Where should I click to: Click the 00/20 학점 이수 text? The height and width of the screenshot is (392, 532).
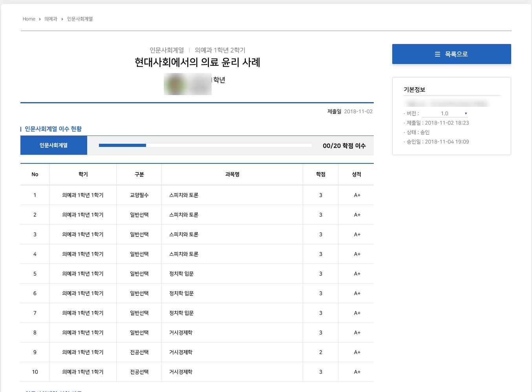tap(344, 146)
